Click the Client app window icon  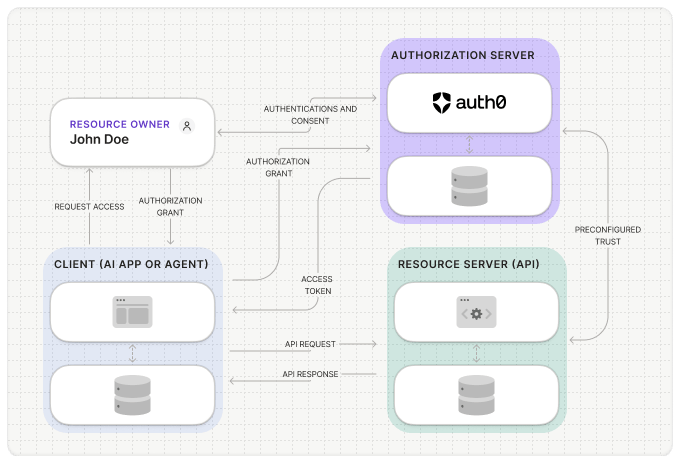[132, 312]
